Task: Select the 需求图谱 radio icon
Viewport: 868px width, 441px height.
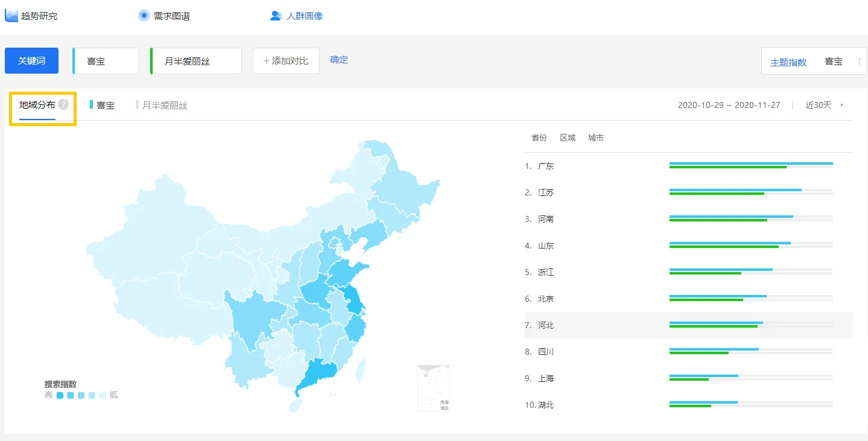Action: pos(144,15)
